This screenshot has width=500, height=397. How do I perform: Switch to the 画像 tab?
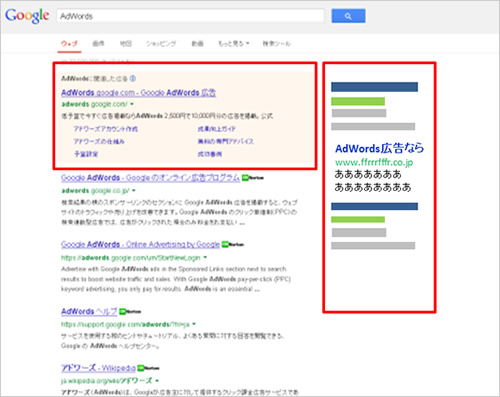click(x=98, y=44)
